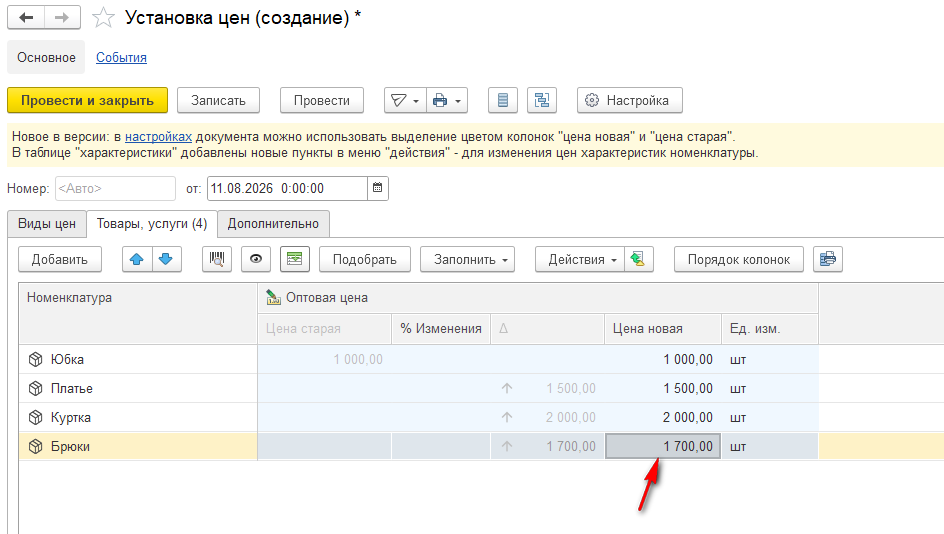Screen dimensions: 944x534
Task: Toggle the eye visibility icon
Action: coord(256,259)
